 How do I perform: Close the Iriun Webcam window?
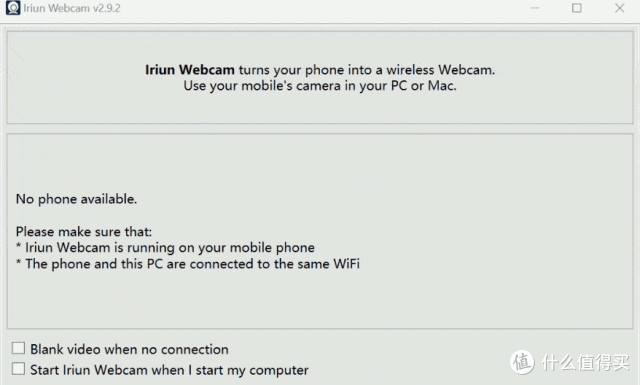(620, 8)
